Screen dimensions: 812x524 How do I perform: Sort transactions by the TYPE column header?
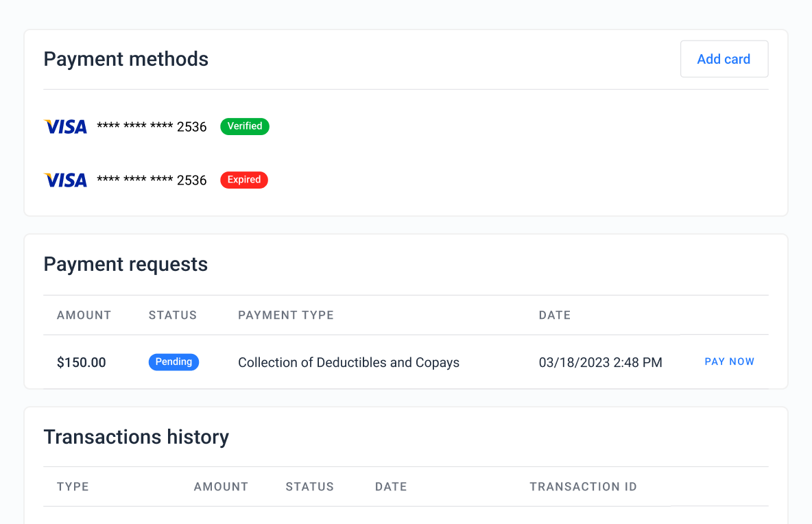tap(73, 487)
